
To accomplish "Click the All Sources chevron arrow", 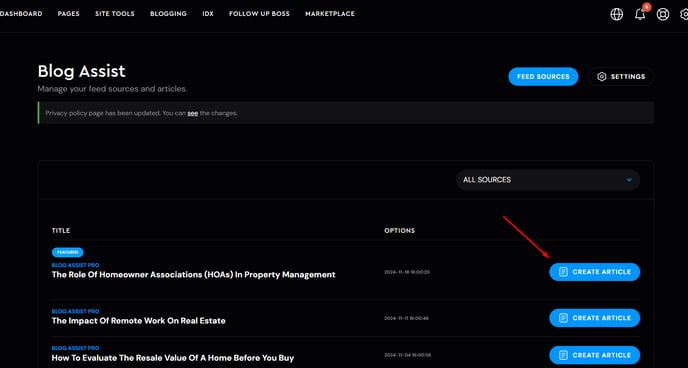I will coord(629,180).
